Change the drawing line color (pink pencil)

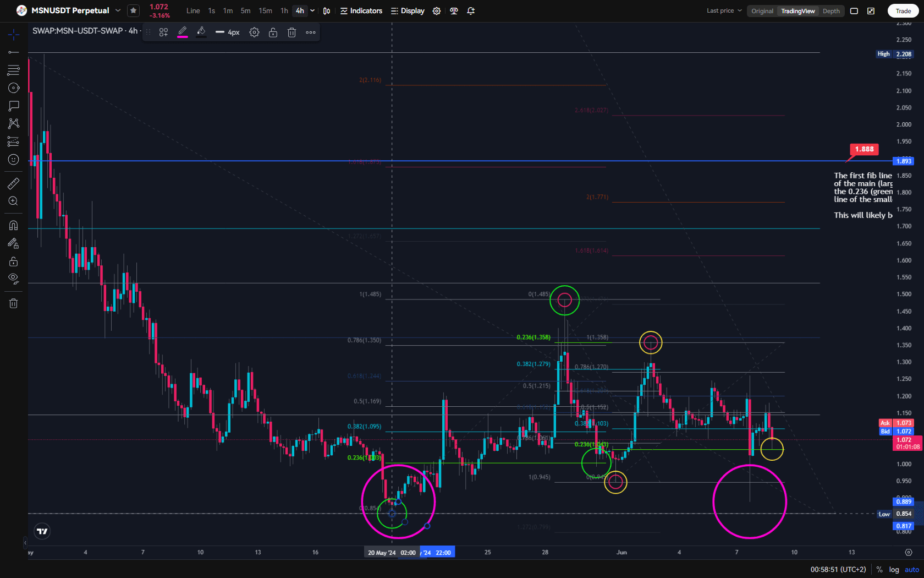[183, 32]
